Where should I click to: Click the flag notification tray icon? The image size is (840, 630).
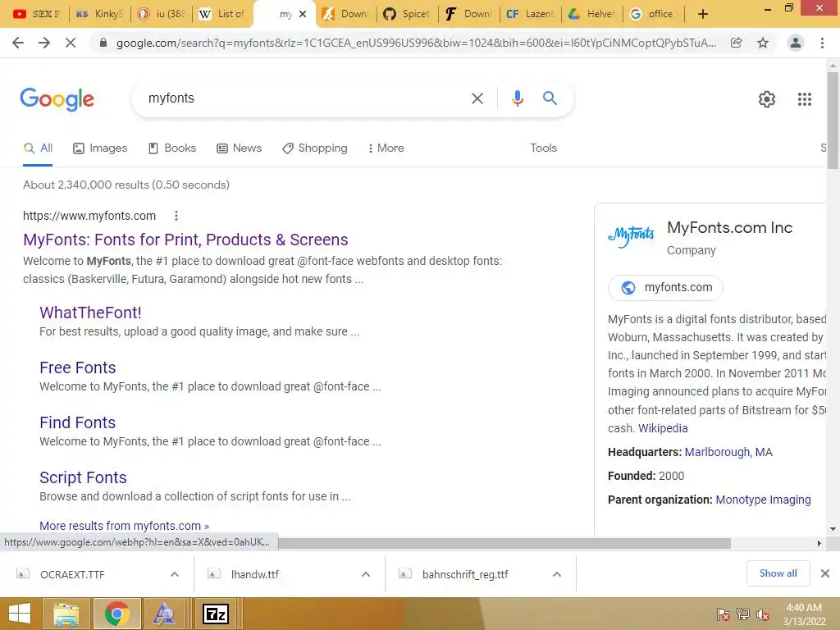click(724, 614)
